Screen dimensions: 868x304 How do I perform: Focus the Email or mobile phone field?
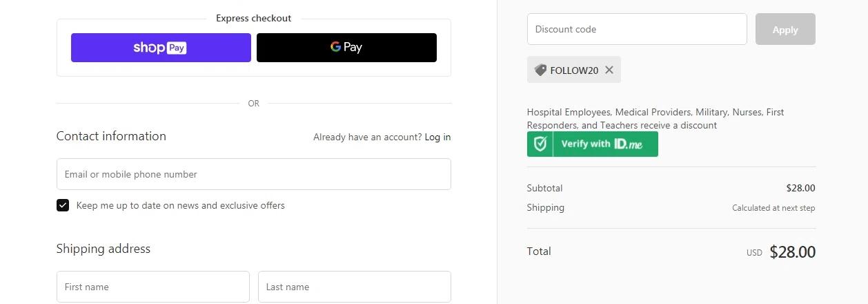[x=253, y=174]
